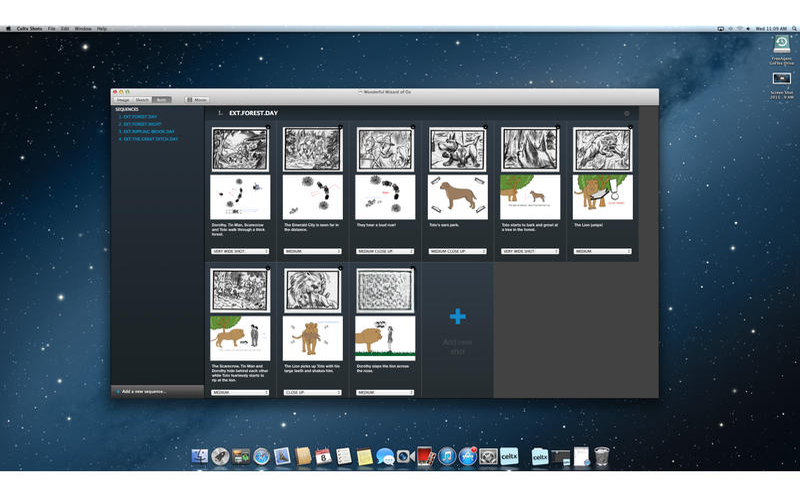Viewport: 800px width, 500px height.
Task: Open the Celtx Shots application menu
Action: 29,29
